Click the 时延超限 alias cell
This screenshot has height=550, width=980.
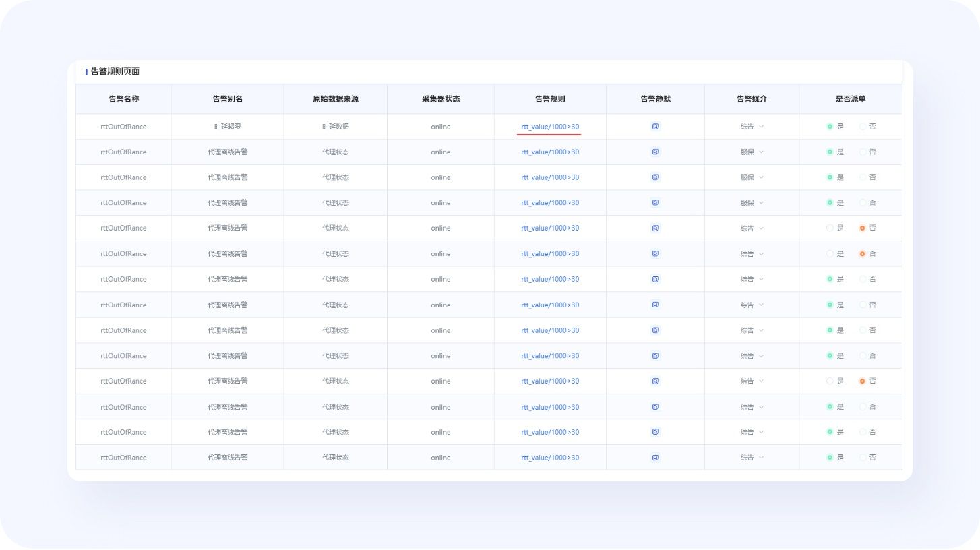pyautogui.click(x=227, y=126)
